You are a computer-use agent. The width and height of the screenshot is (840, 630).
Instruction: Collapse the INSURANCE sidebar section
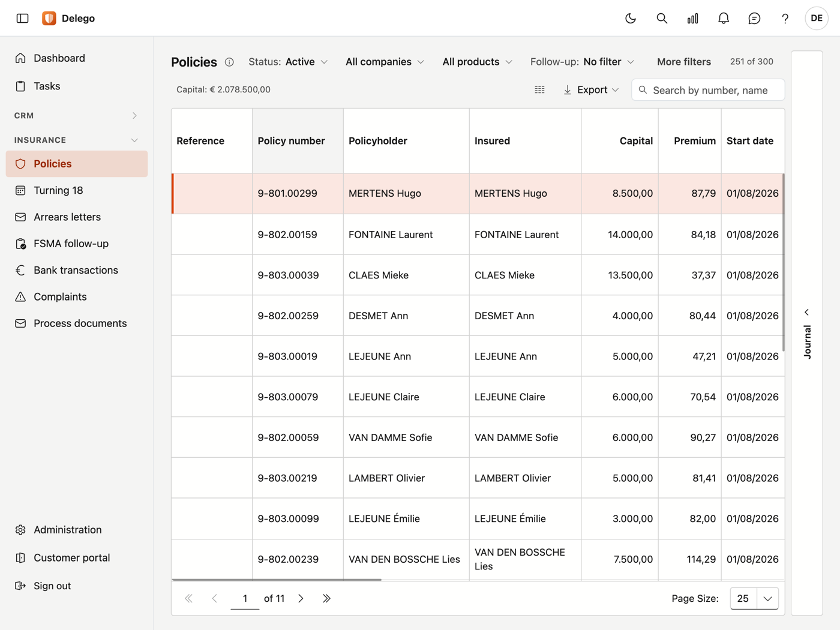click(76, 140)
